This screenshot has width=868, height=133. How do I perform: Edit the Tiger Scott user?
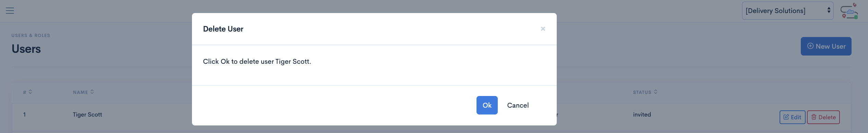pos(792,117)
